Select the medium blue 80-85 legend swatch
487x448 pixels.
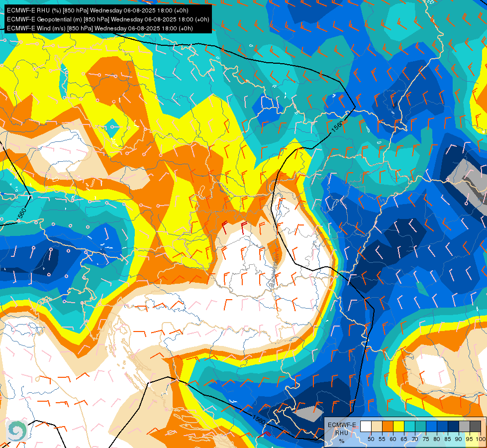point(442,426)
